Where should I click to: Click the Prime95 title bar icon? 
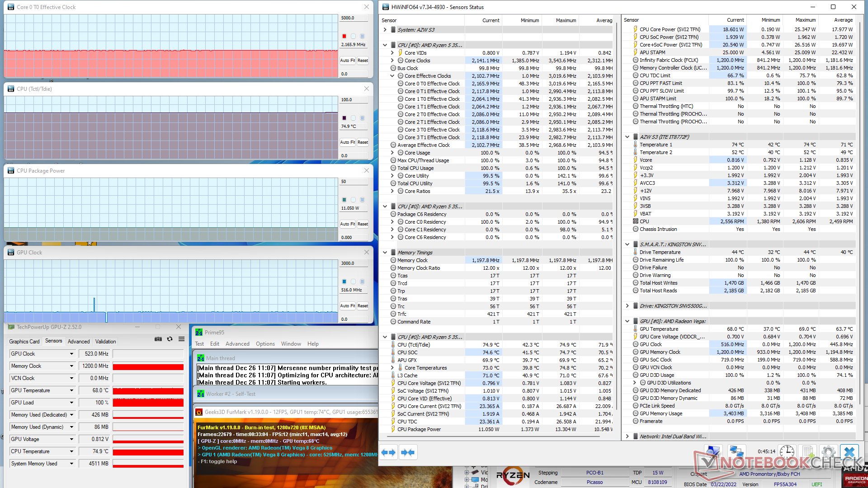pyautogui.click(x=199, y=332)
